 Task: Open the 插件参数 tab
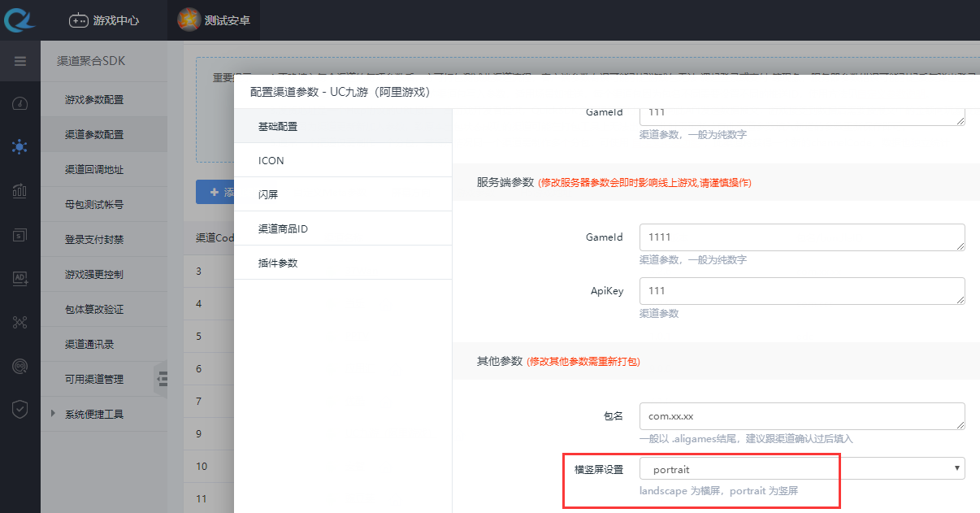click(278, 263)
